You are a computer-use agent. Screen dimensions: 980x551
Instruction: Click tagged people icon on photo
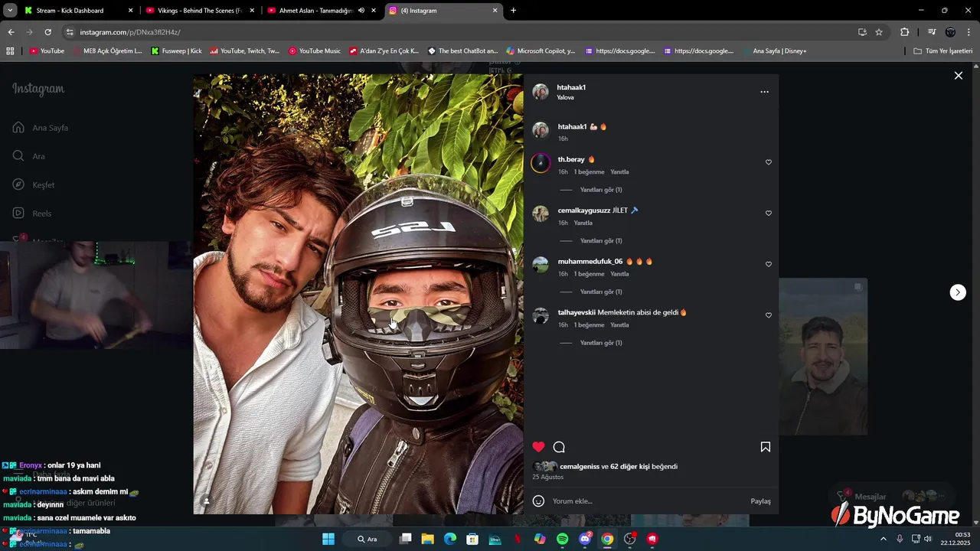206,502
